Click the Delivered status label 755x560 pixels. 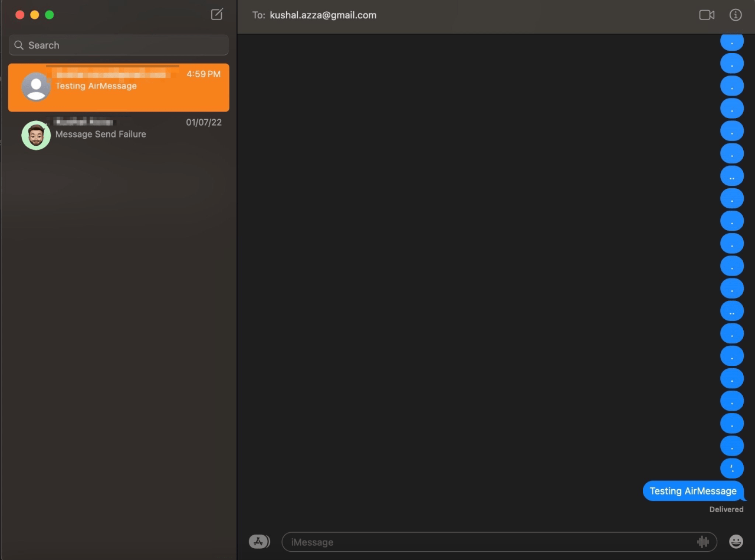pyautogui.click(x=726, y=509)
